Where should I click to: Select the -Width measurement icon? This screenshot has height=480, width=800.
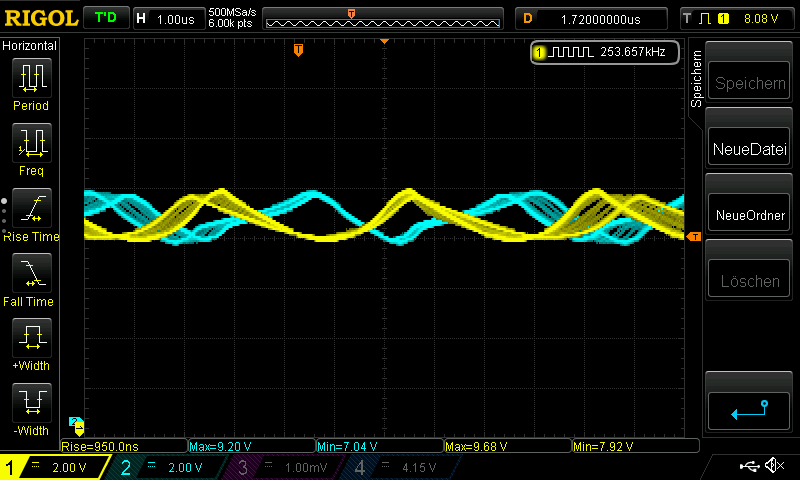click(x=32, y=402)
